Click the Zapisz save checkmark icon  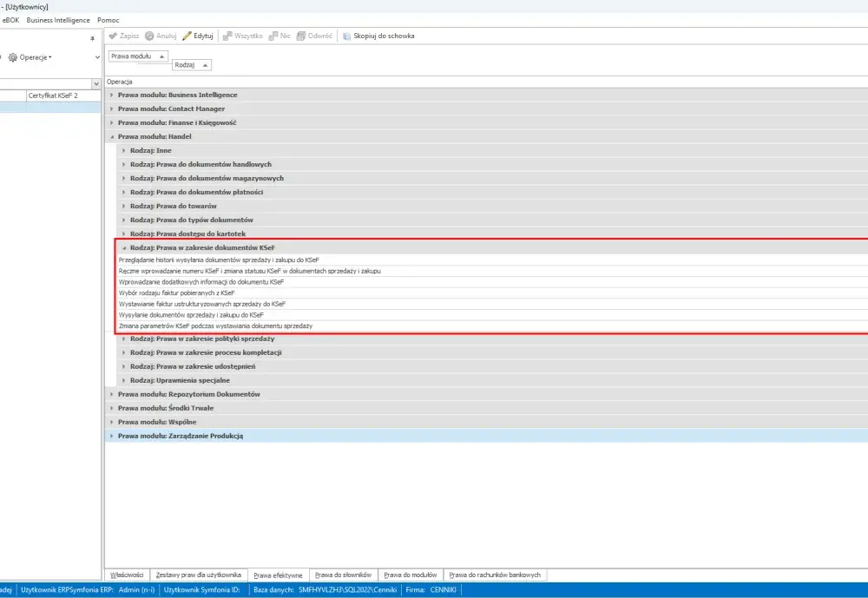click(113, 36)
